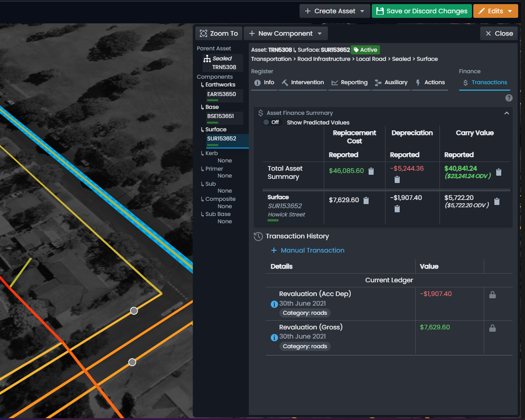Viewport: 525px width, 420px height.
Task: Click Save or Discard Changes button
Action: tap(421, 11)
